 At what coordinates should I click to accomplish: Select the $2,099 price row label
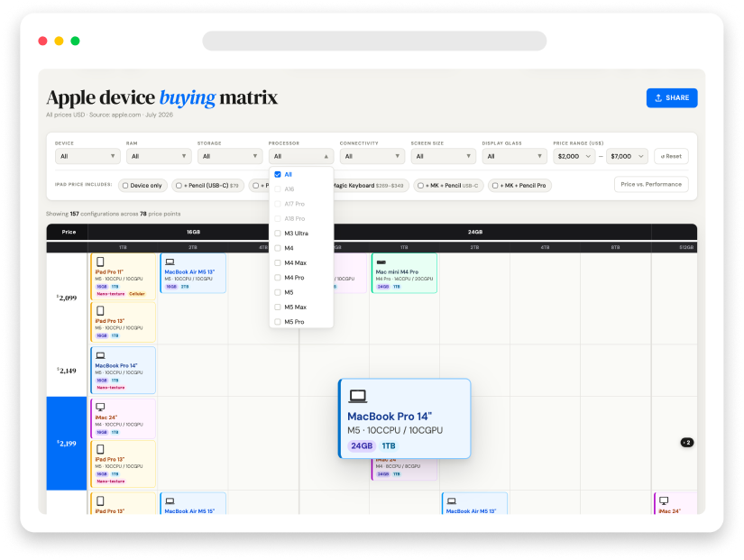[67, 298]
